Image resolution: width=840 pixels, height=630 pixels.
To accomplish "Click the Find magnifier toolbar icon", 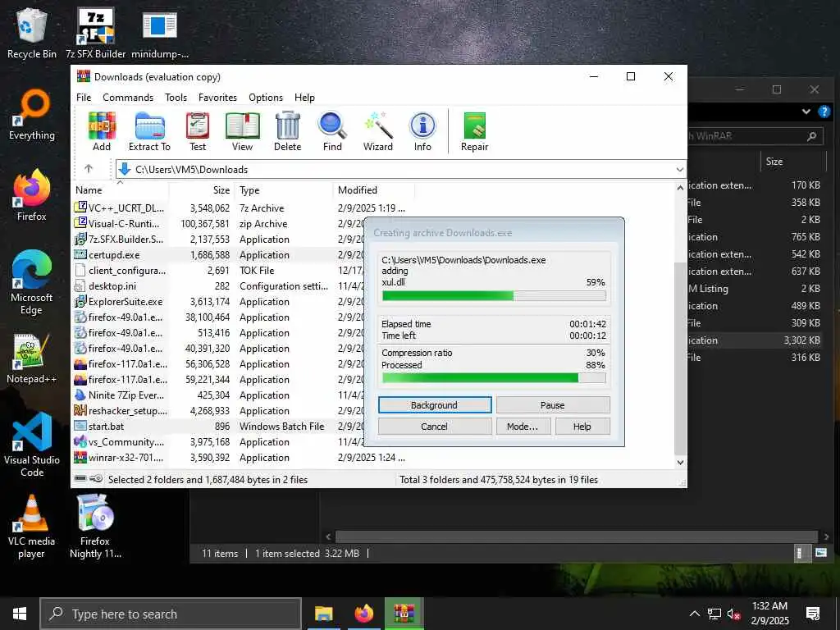I will 332,131.
